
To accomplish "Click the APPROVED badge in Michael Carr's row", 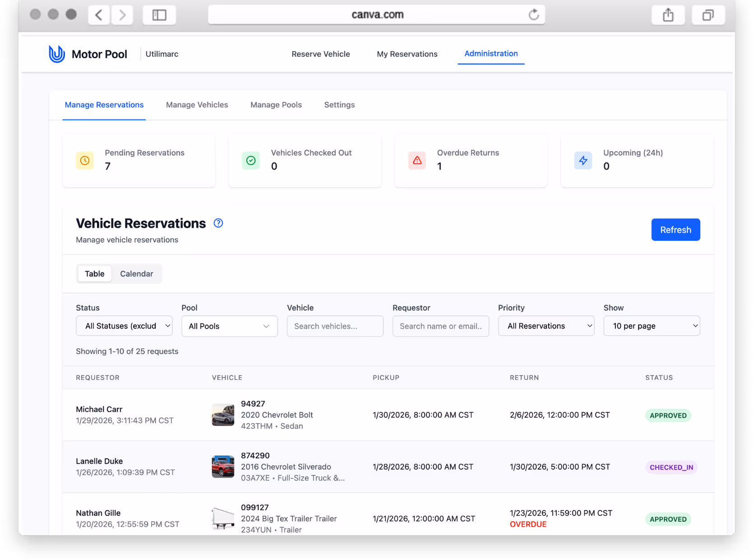I will point(668,416).
